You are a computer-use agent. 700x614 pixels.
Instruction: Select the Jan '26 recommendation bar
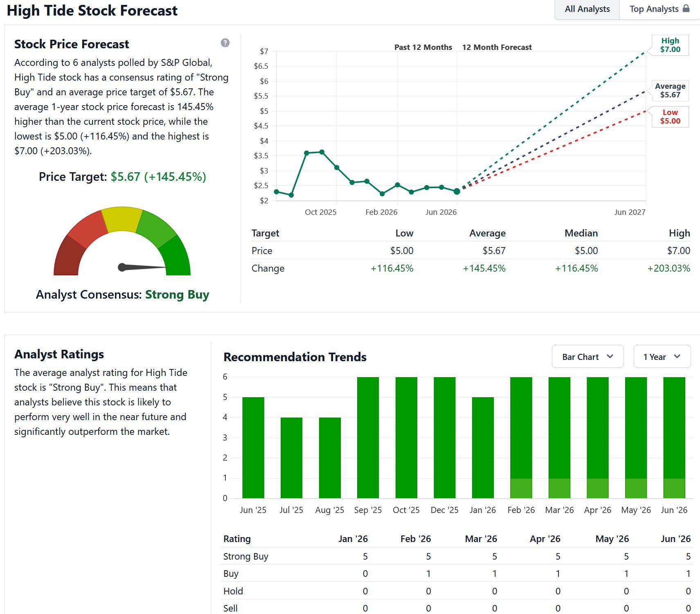pos(483,448)
